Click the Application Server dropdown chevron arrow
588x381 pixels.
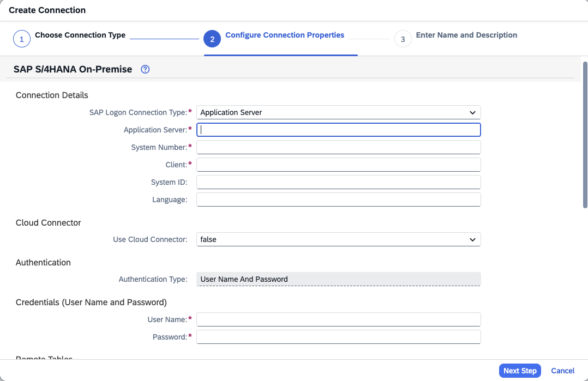472,113
